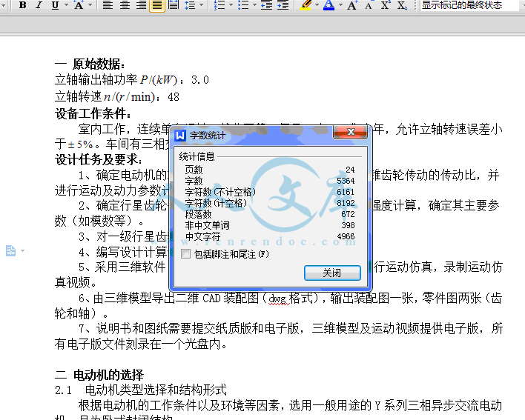This screenshot has width=525, height=420.
Task: Apply superscript formatting
Action: coord(386,5)
